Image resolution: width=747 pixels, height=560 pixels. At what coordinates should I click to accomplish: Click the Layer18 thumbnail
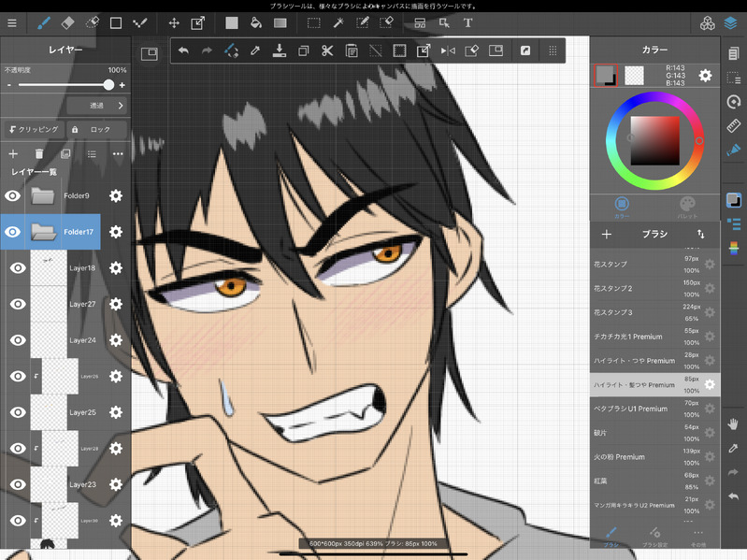(49, 268)
